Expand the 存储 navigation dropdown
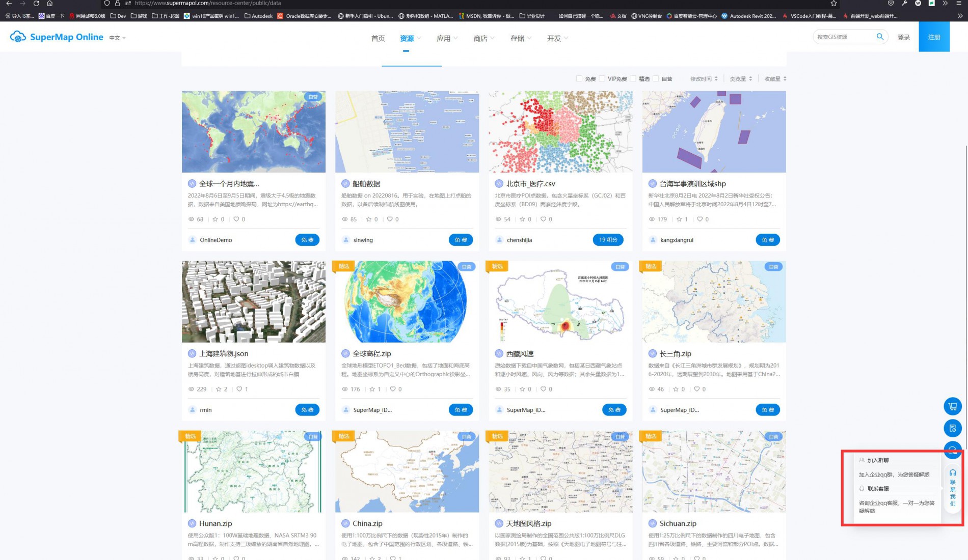Viewport: 968px width, 560px height. pyautogui.click(x=521, y=38)
